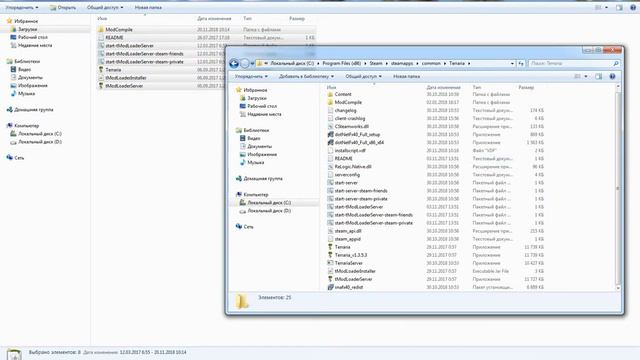Sort by Дата изменения in Terraria window
This screenshot has width=640, height=360.
pyautogui.click(x=444, y=87)
